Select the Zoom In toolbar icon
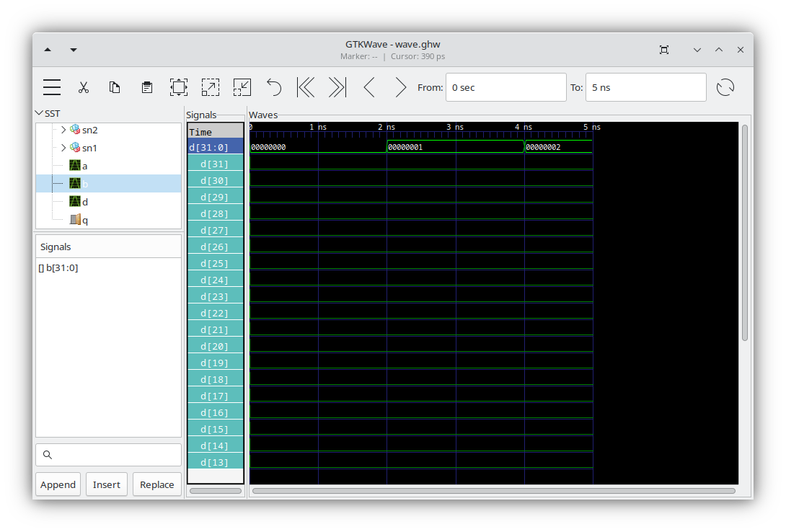786x532 pixels. tap(210, 87)
